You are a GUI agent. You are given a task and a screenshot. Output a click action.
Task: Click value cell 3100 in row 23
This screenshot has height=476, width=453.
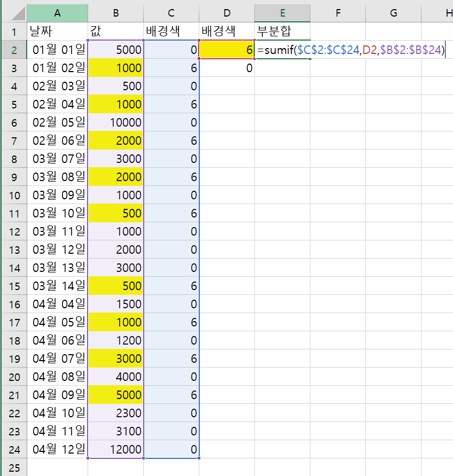point(116,431)
